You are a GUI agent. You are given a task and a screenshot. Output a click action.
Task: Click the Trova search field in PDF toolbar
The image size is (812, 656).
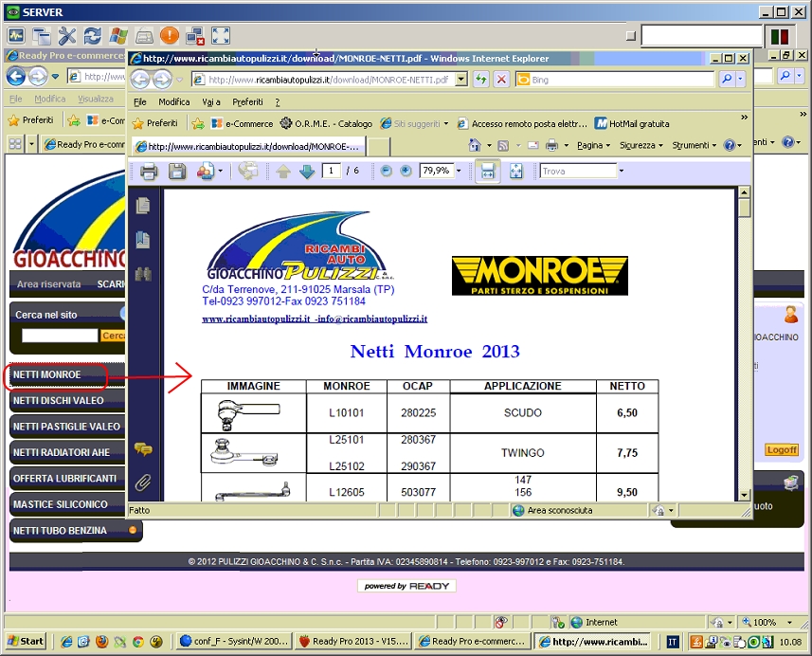coord(579,171)
